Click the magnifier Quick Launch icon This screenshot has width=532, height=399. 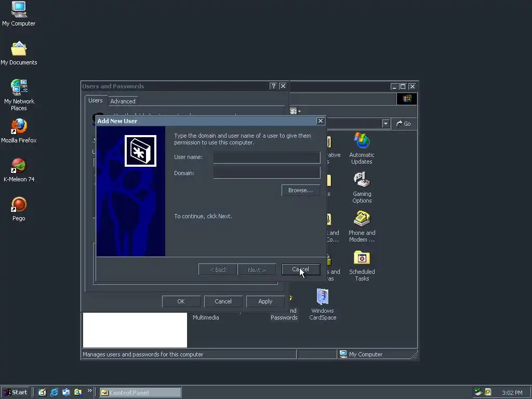point(78,393)
